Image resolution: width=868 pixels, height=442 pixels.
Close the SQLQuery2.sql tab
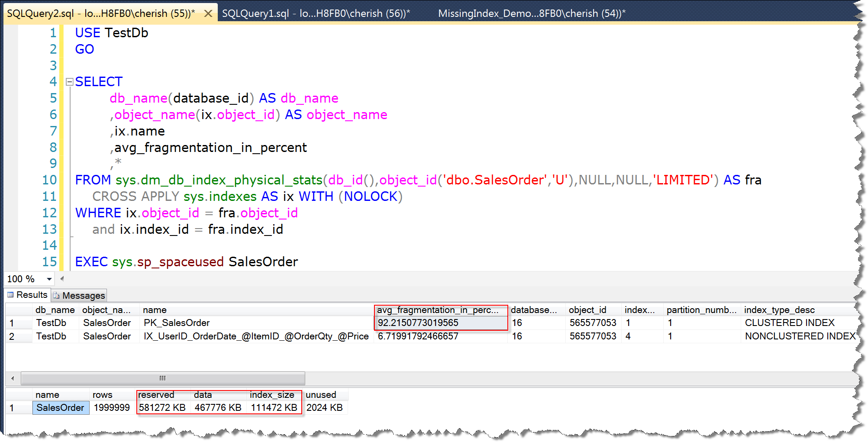tap(208, 13)
